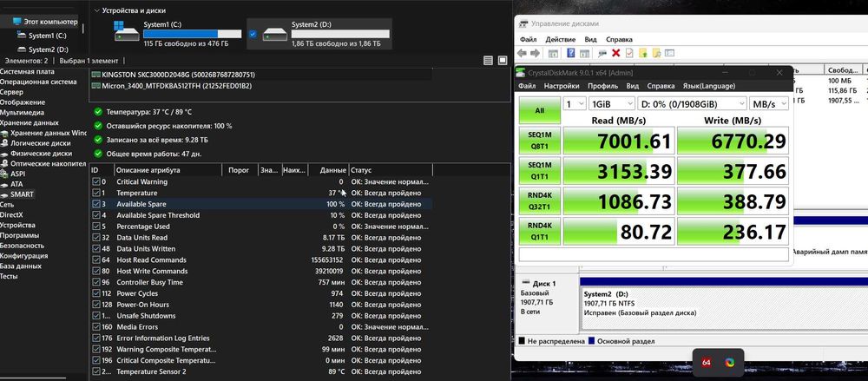Run SEQ1M Q1T1 benchmark test
868x381 pixels.
tap(540, 171)
